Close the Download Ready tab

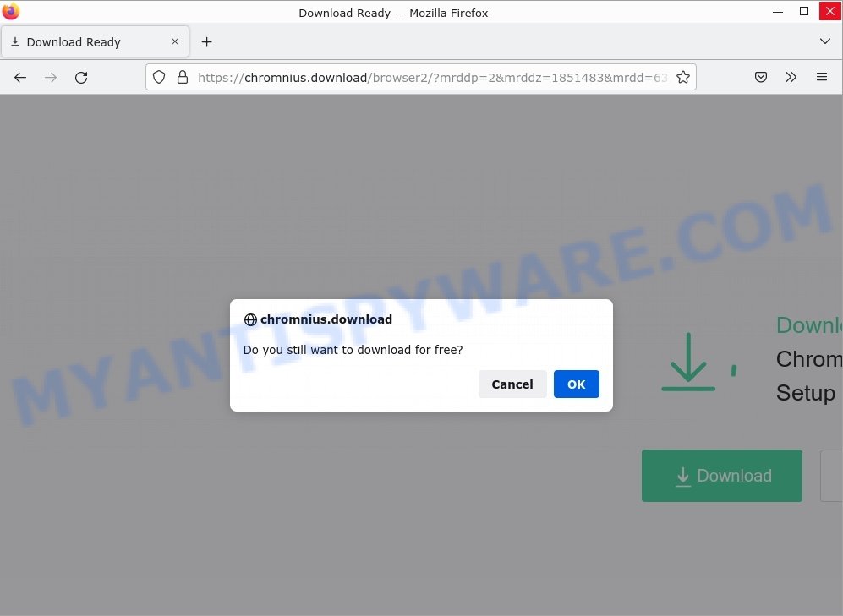[x=175, y=41]
